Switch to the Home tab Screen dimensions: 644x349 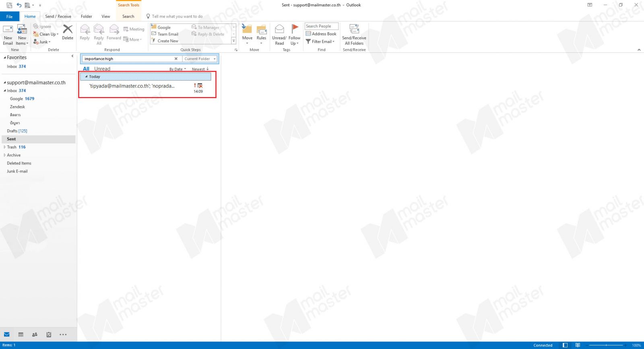tap(30, 17)
